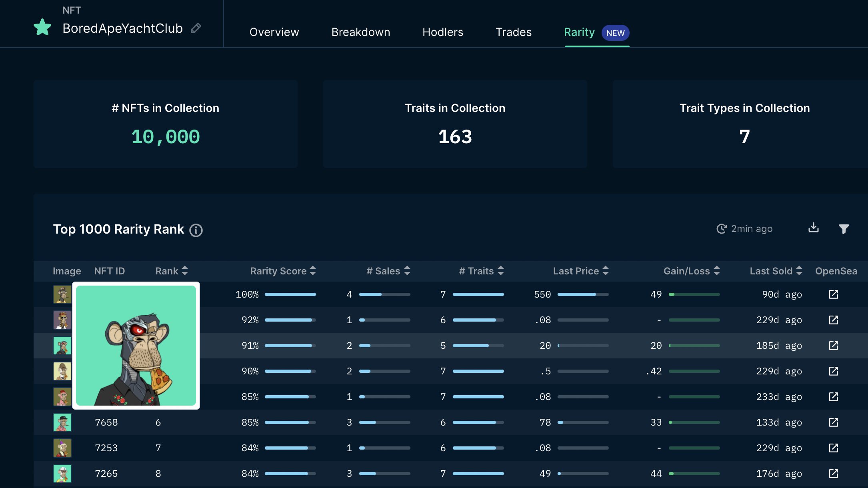Toggle sort order on the Rank column
The width and height of the screenshot is (868, 488).
185,271
